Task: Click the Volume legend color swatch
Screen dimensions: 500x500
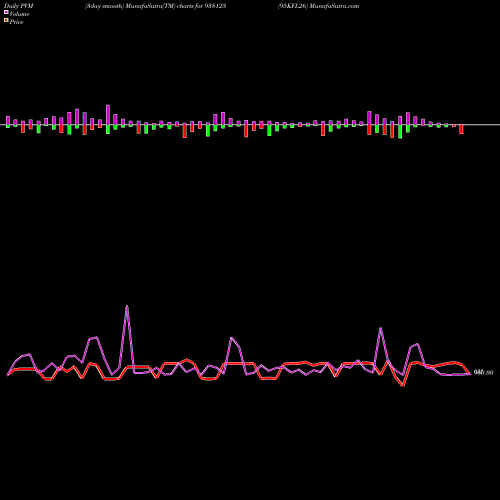Action: click(6, 12)
